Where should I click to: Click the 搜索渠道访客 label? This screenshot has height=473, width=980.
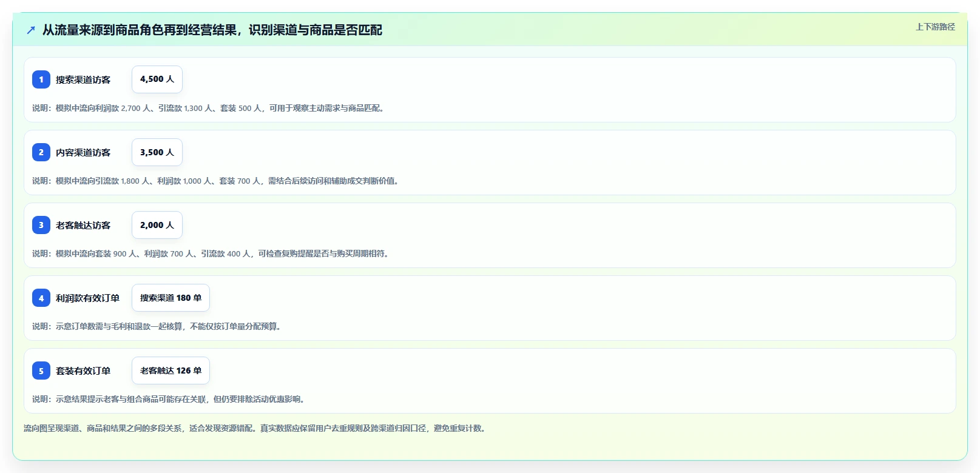83,79
